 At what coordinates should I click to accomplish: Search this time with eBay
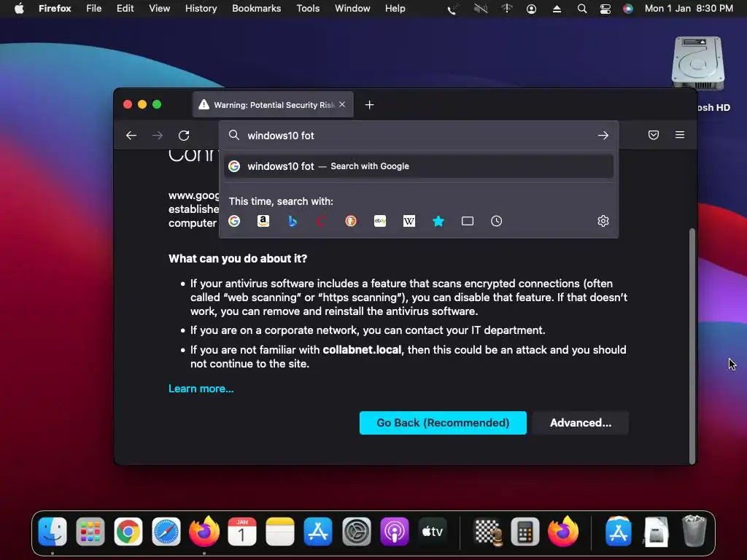coord(379,221)
